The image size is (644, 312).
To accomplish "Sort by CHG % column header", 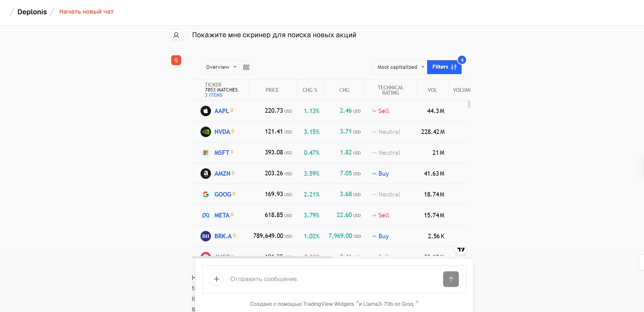I will tap(310, 90).
